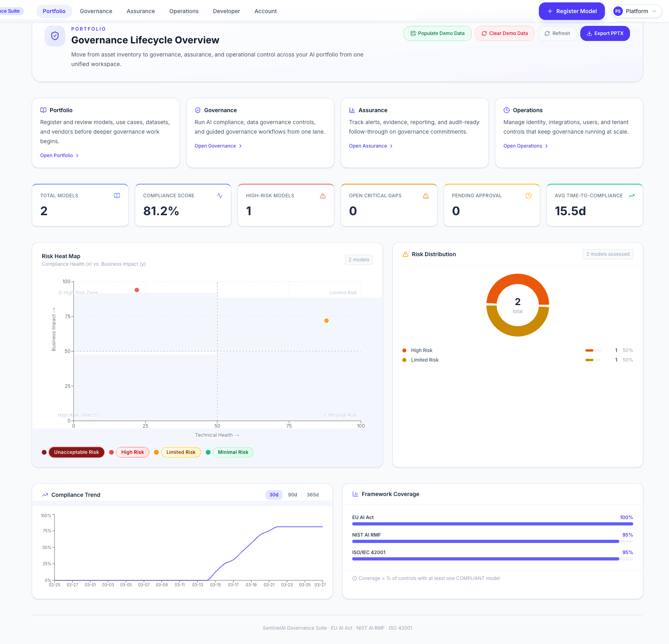Click the Register Model button

pos(571,11)
